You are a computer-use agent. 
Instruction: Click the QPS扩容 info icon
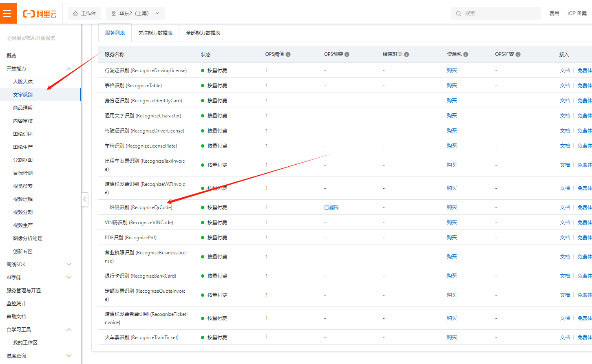(518, 54)
